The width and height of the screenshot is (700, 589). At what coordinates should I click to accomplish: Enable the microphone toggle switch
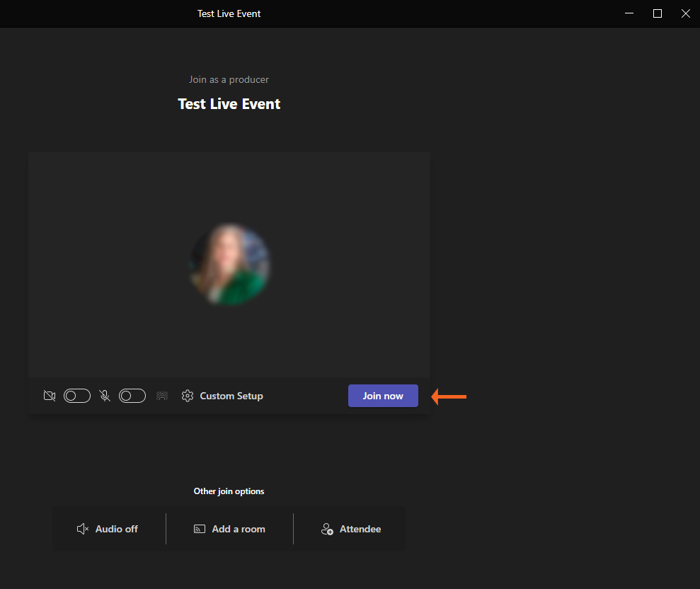[132, 396]
